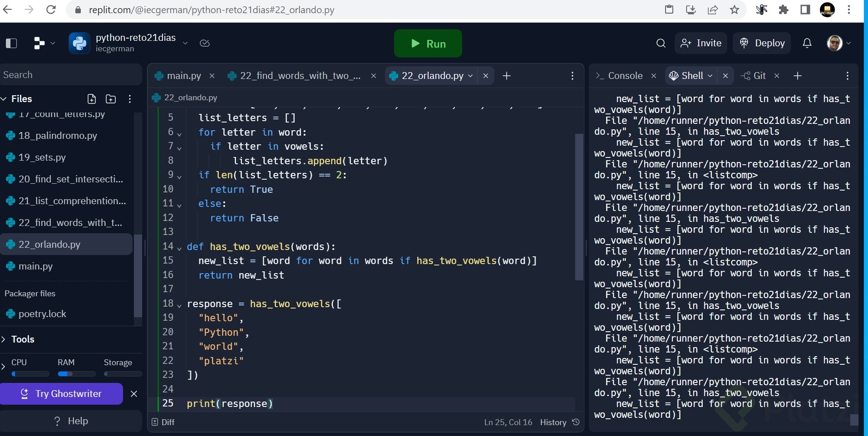868x436 pixels.
Task: Collapse the Files section
Action: coord(4,99)
